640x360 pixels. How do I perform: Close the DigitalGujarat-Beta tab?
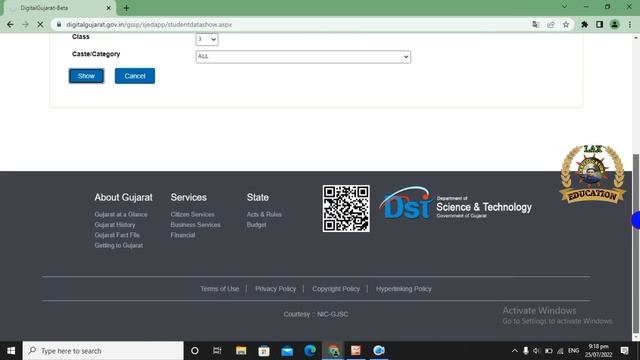tap(109, 8)
